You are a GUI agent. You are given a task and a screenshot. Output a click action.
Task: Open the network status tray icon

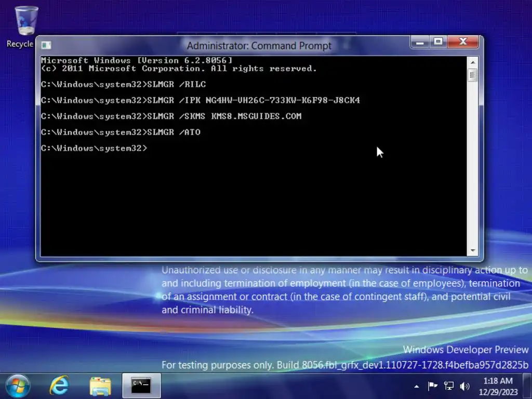(449, 386)
